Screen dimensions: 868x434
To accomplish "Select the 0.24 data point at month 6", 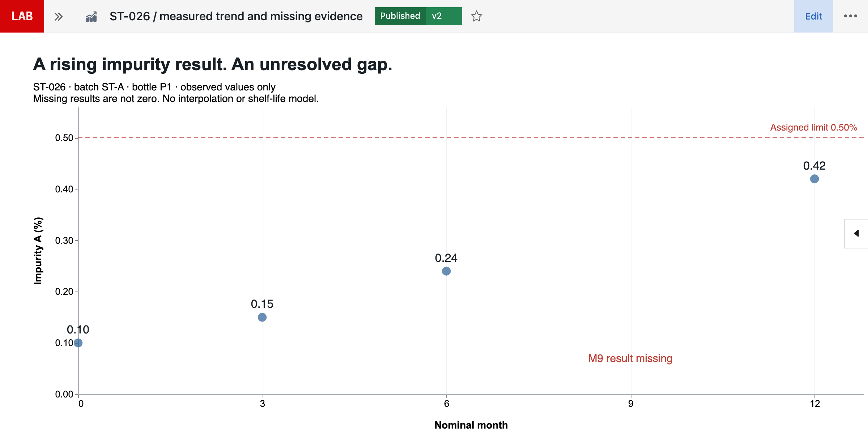I will click(446, 271).
